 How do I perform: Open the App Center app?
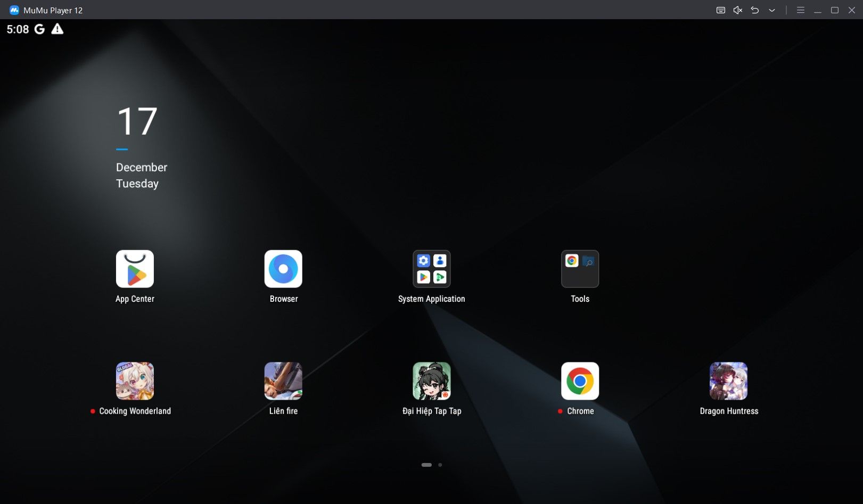135,269
